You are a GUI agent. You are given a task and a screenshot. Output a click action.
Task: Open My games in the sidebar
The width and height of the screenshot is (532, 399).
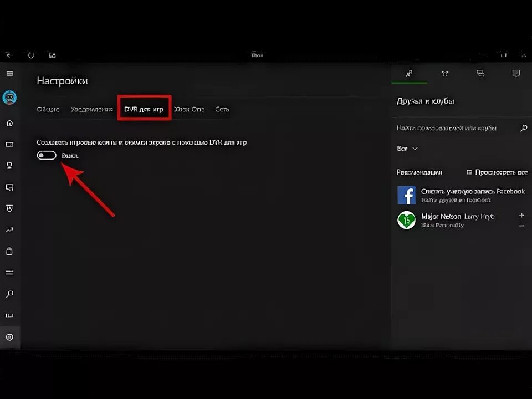(9, 145)
